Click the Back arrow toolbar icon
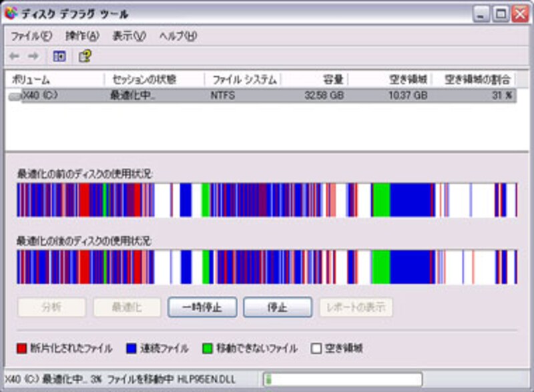The height and width of the screenshot is (392, 534). tap(14, 56)
